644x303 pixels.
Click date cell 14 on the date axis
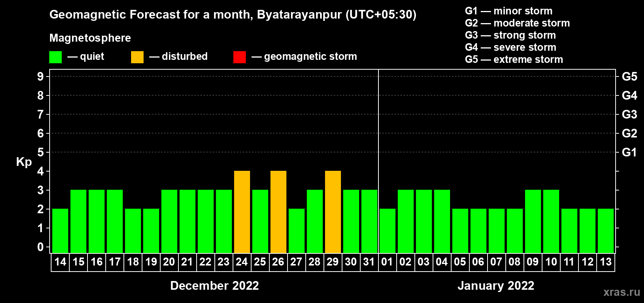(60, 262)
